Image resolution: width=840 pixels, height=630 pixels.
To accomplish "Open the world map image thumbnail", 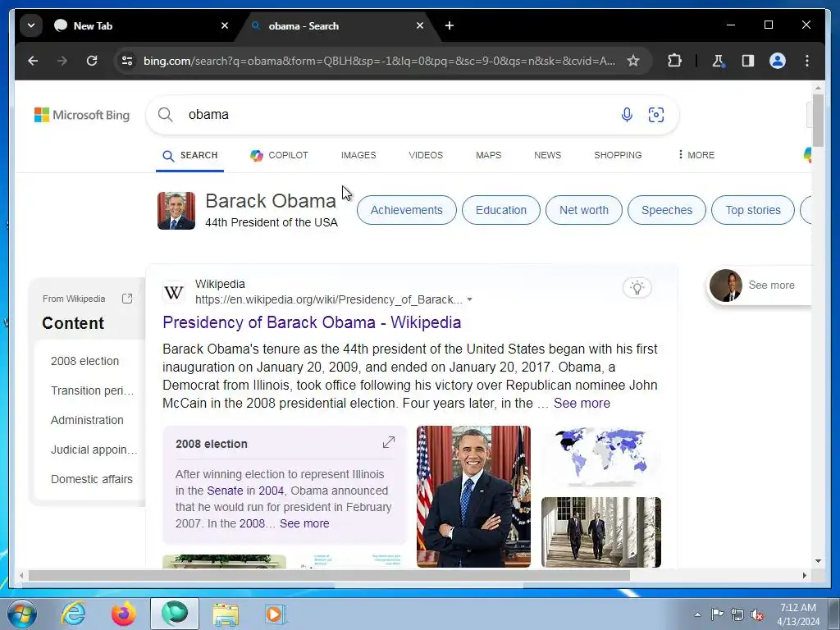I will pos(601,456).
